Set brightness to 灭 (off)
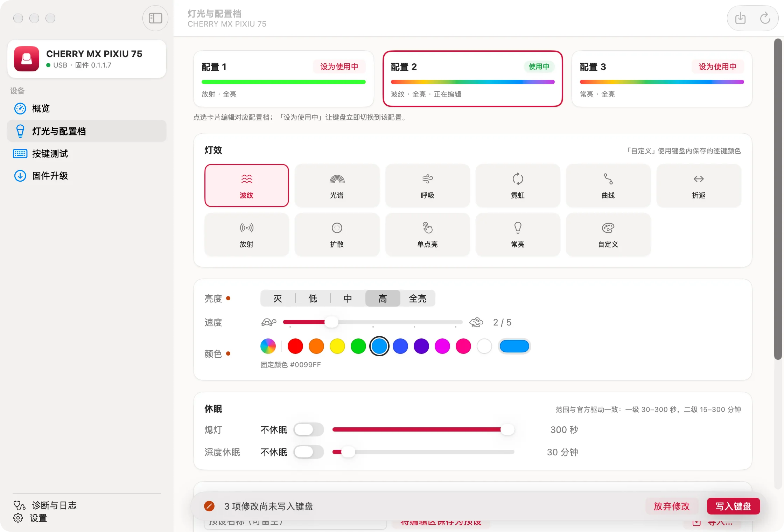This screenshot has height=532, width=784. coord(278,298)
